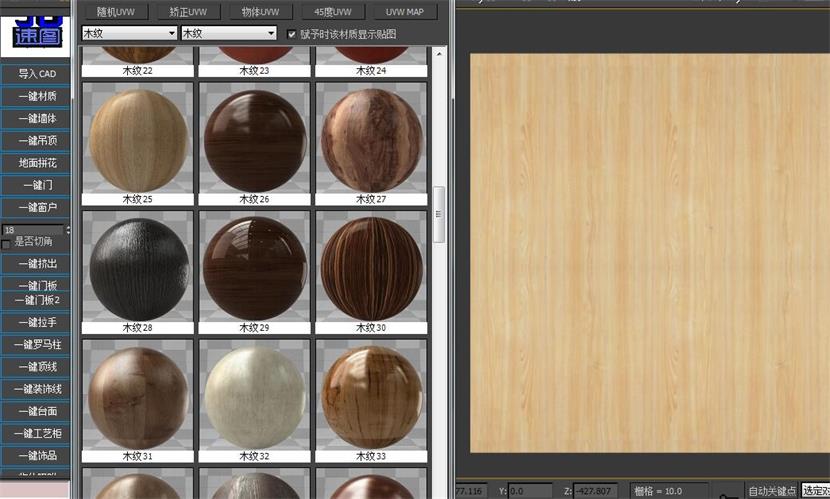Select the 木纹27 reddish burl wood sphere
This screenshot has width=830, height=499.
tap(371, 141)
